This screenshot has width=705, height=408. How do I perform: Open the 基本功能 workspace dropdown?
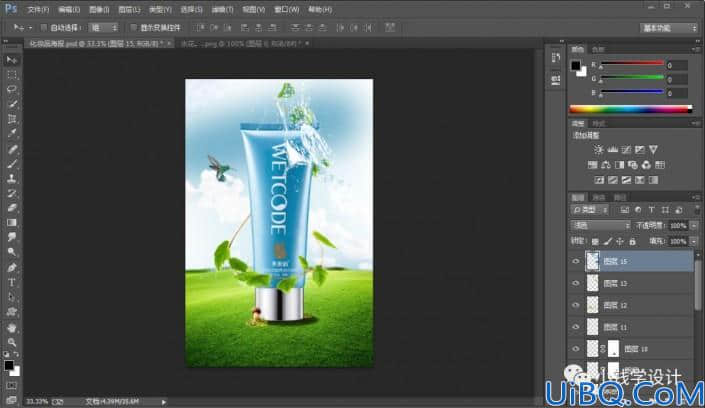point(669,28)
